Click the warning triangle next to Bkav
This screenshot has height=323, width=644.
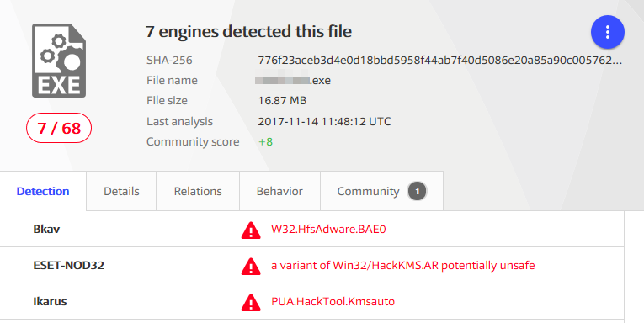[x=251, y=230]
